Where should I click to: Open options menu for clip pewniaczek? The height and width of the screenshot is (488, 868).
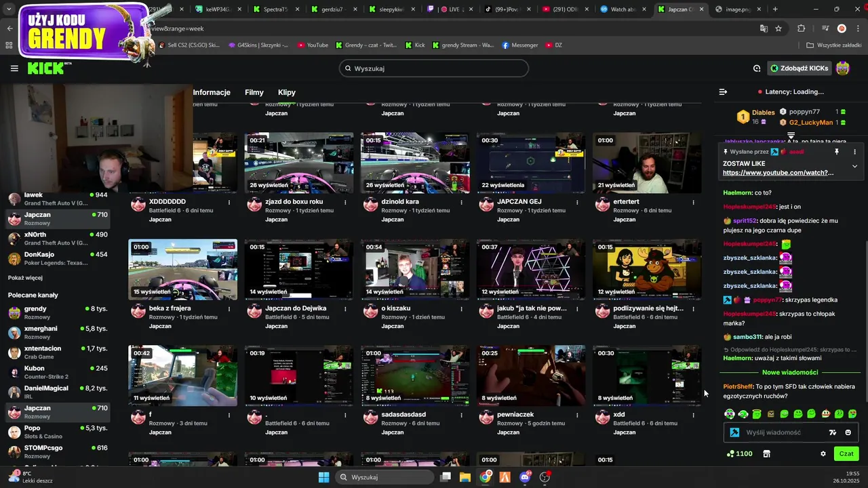(577, 415)
